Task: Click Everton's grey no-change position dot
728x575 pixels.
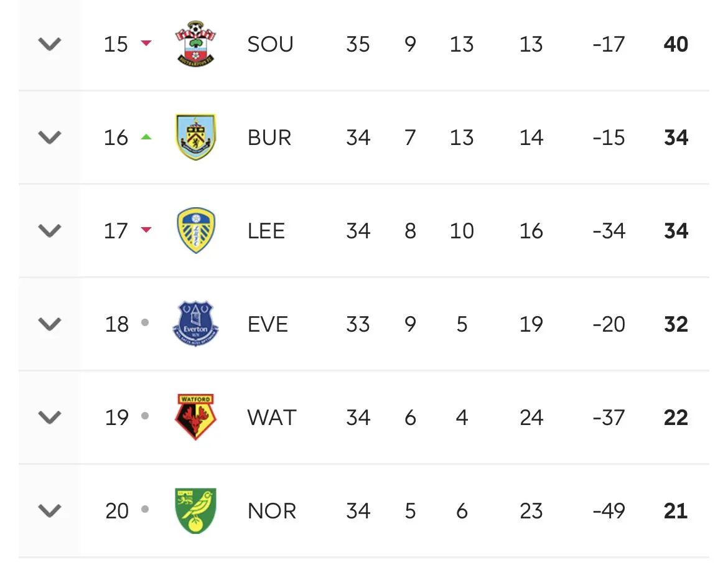Action: coord(145,323)
